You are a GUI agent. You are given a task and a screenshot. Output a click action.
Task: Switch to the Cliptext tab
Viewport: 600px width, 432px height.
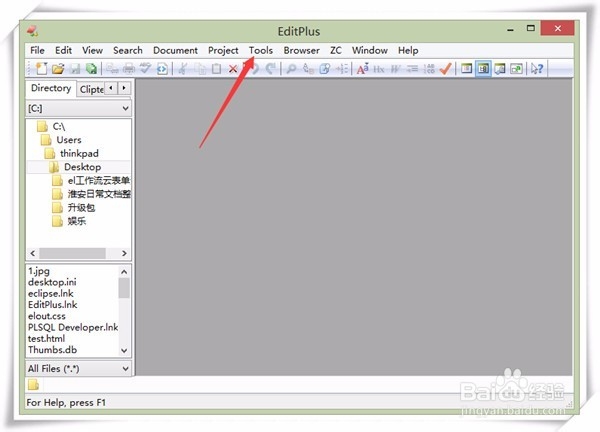(x=91, y=89)
